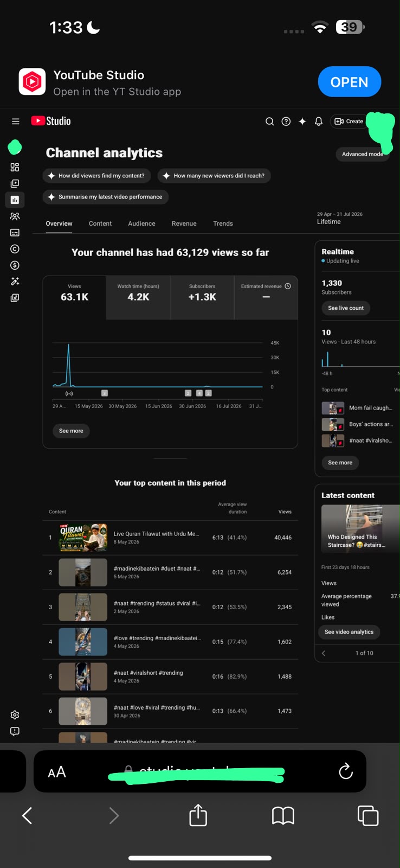
Task: Go back in Safari
Action: [x=27, y=815]
